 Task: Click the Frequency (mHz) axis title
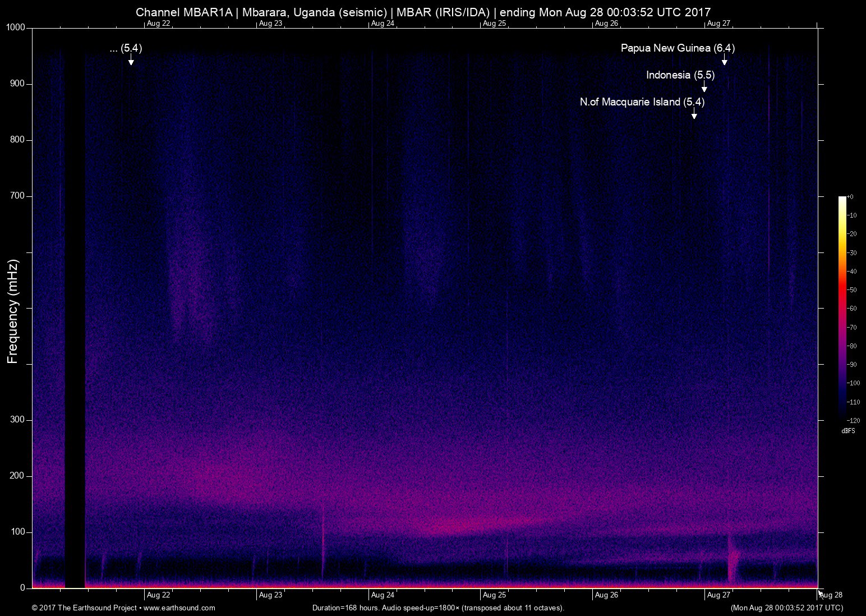(x=13, y=311)
